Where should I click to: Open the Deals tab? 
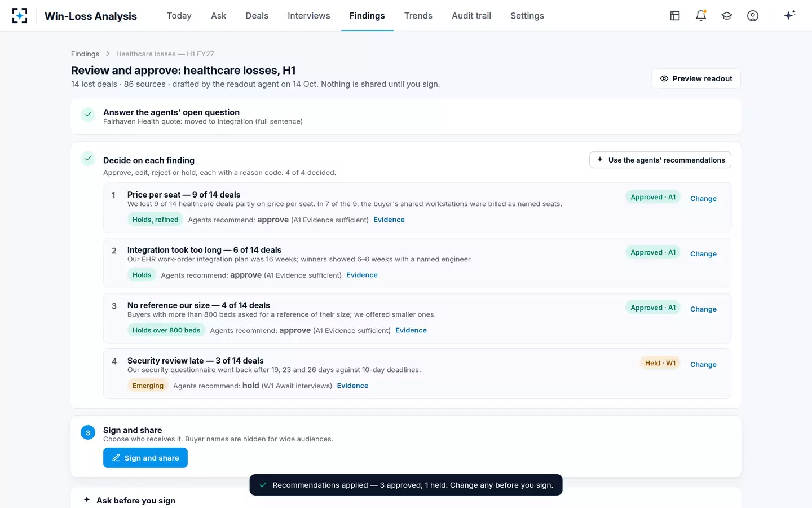click(257, 16)
